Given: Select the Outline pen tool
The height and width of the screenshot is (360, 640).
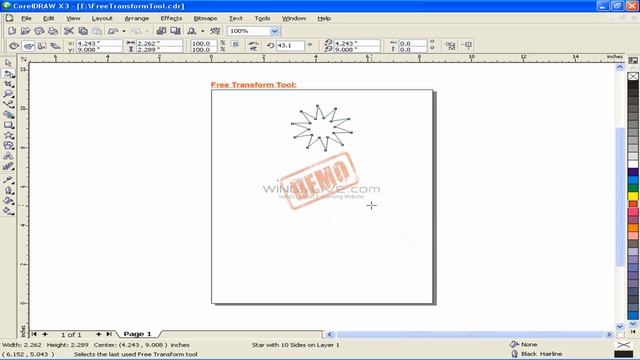Looking at the screenshot, I should (x=8, y=190).
